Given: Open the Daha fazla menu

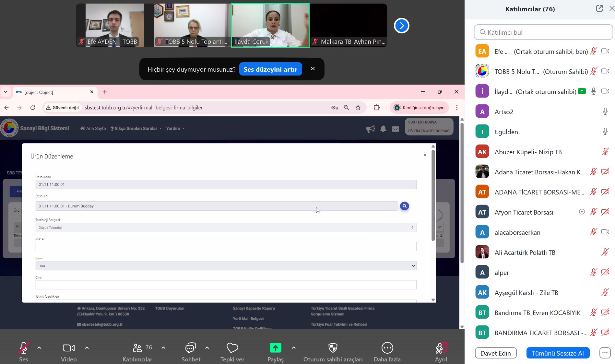Looking at the screenshot, I should tap(387, 352).
